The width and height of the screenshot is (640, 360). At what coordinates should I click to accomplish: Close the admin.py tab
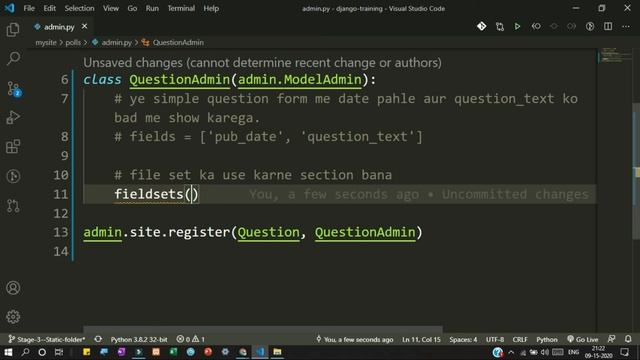[84, 27]
